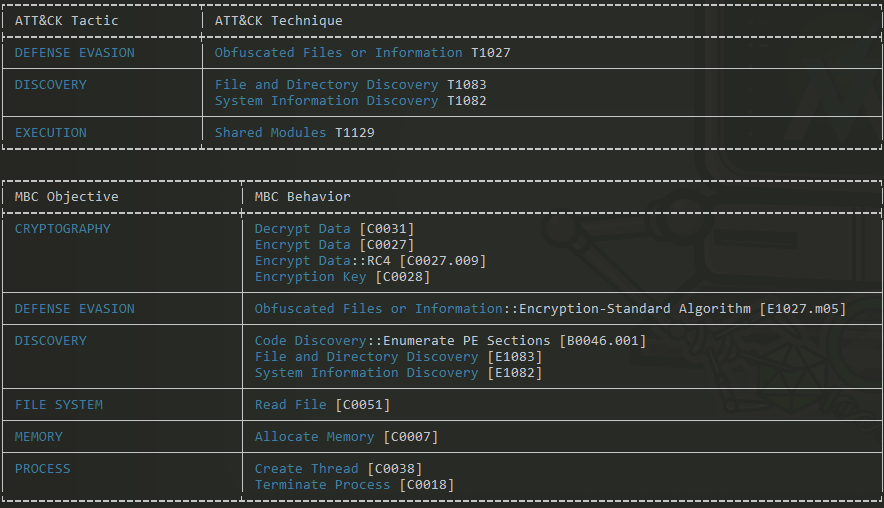Image resolution: width=884 pixels, height=508 pixels.
Task: Click the CRYPTOGRAPHY objective
Action: [x=63, y=229]
